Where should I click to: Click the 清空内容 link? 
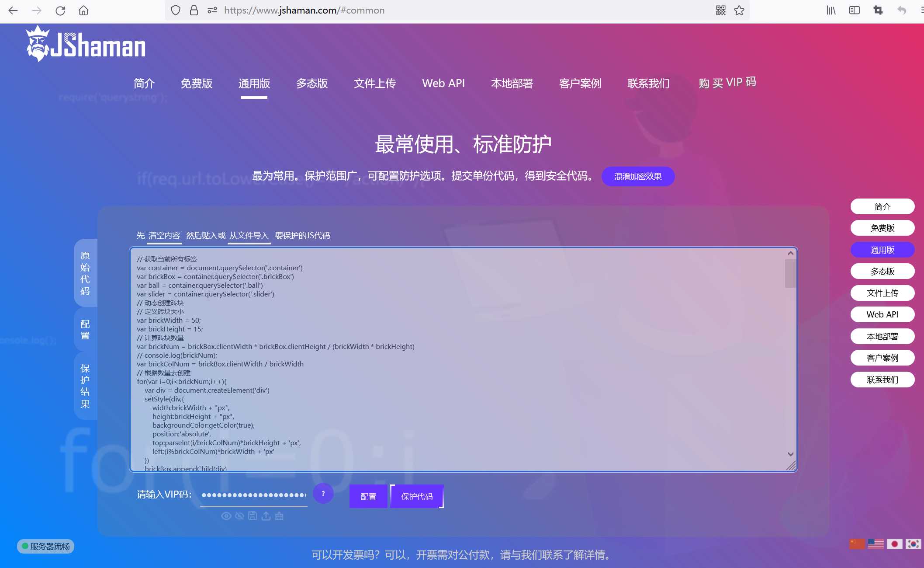click(x=164, y=236)
